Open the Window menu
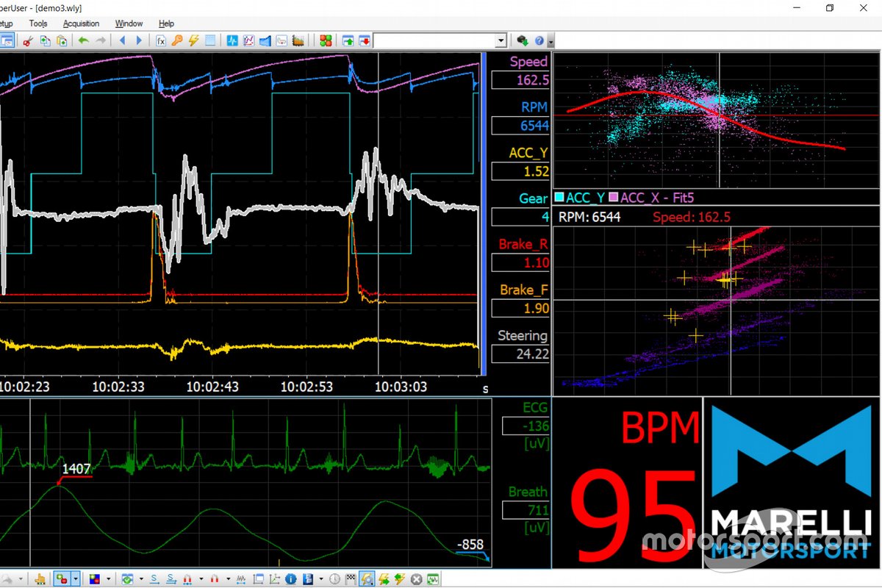The width and height of the screenshot is (882, 588). [129, 24]
